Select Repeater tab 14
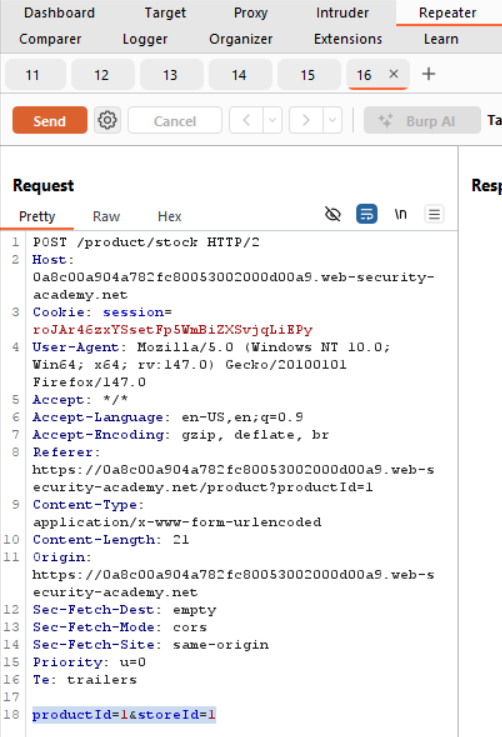The height and width of the screenshot is (737, 502). point(240,75)
